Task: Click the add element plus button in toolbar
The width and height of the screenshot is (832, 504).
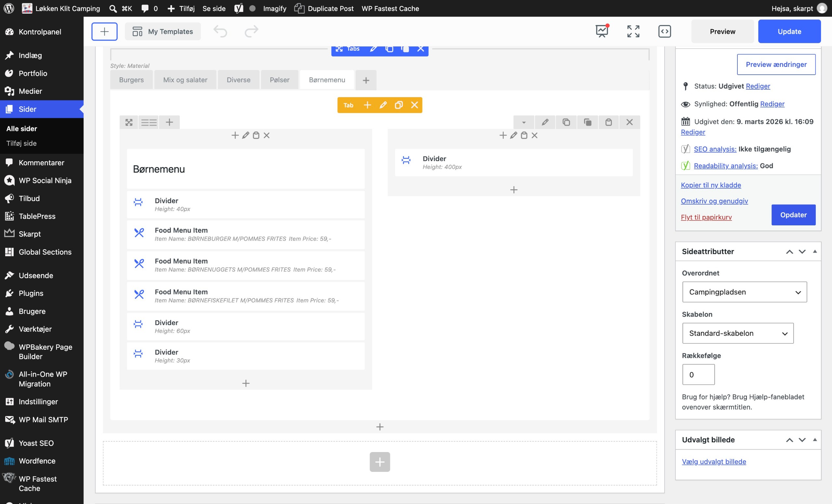Action: coord(104,31)
